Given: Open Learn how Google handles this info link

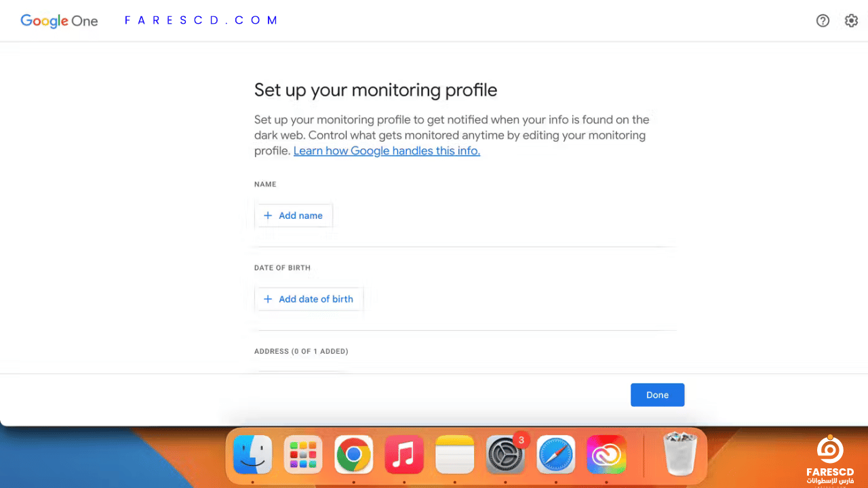Looking at the screenshot, I should pos(387,150).
